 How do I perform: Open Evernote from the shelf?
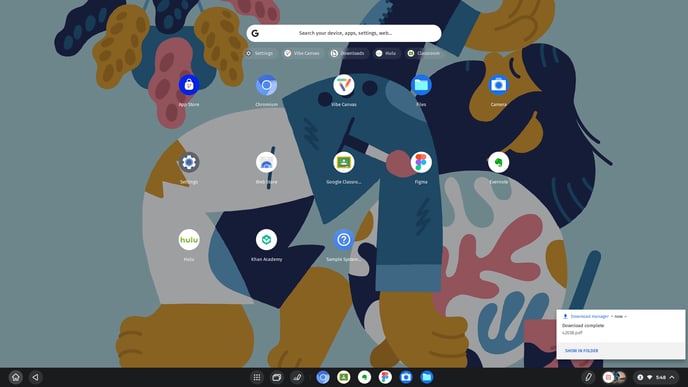click(x=364, y=377)
